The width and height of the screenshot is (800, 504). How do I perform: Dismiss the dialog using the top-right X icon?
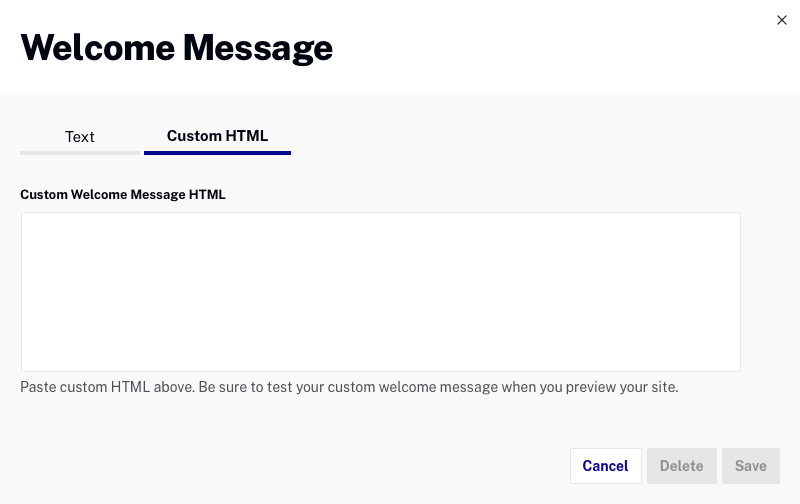tap(782, 20)
